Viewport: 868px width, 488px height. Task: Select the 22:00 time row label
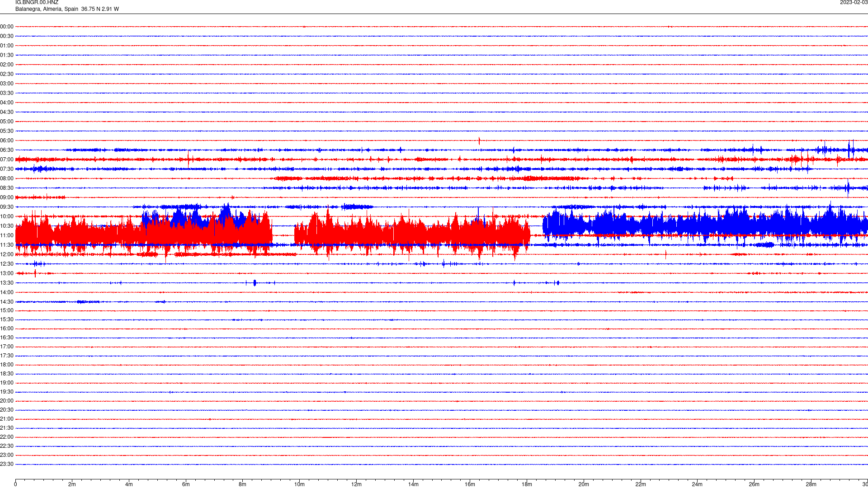[7, 437]
